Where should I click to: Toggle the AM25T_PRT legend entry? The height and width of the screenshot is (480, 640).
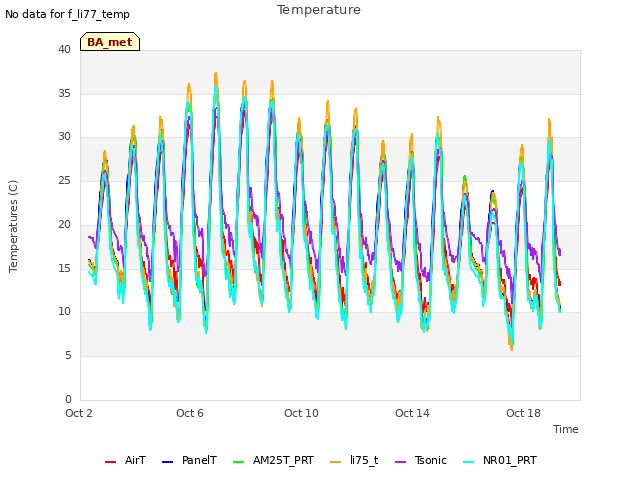[273, 460]
